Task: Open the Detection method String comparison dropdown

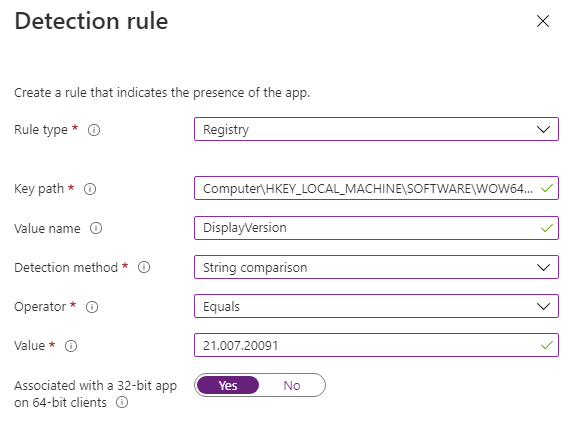Action: [x=376, y=267]
